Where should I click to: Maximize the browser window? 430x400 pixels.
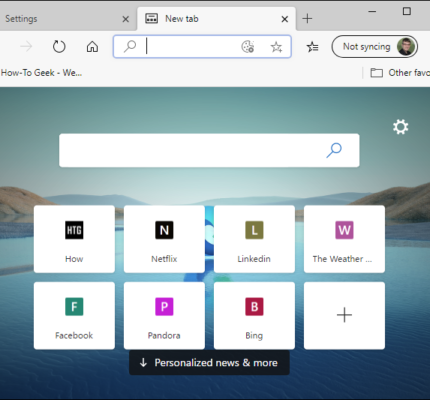click(x=407, y=11)
